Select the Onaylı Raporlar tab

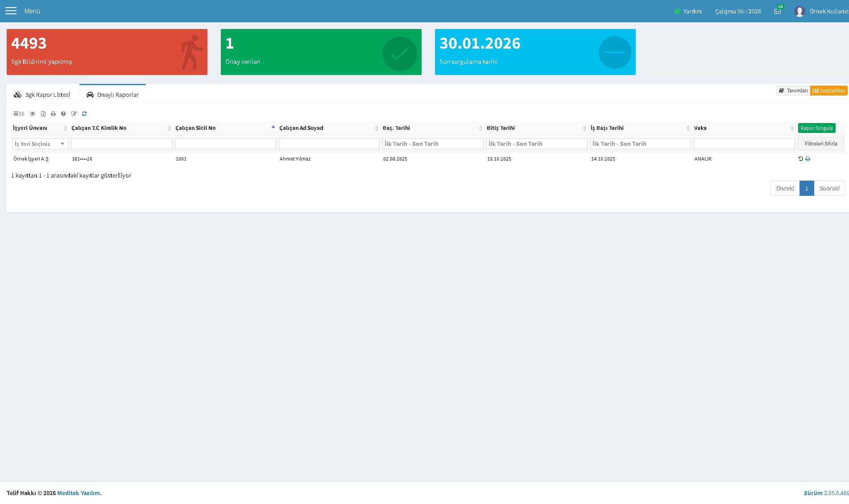[113, 95]
